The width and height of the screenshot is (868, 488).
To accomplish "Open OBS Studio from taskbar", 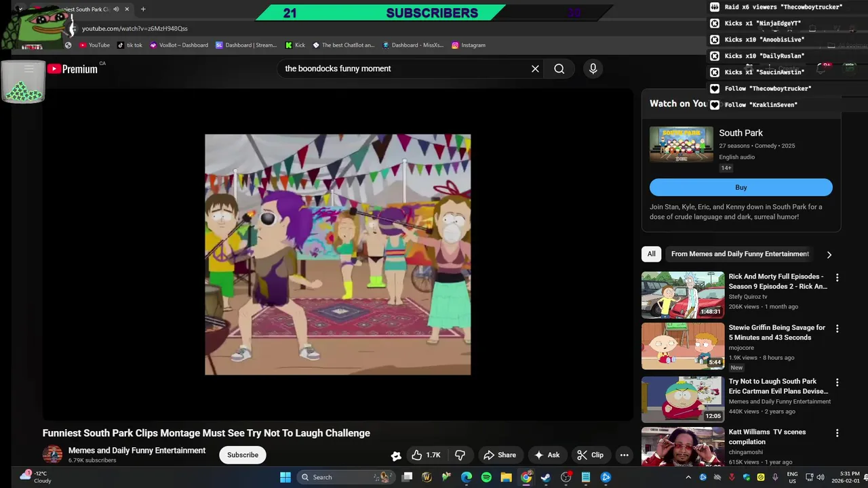I will (x=566, y=477).
